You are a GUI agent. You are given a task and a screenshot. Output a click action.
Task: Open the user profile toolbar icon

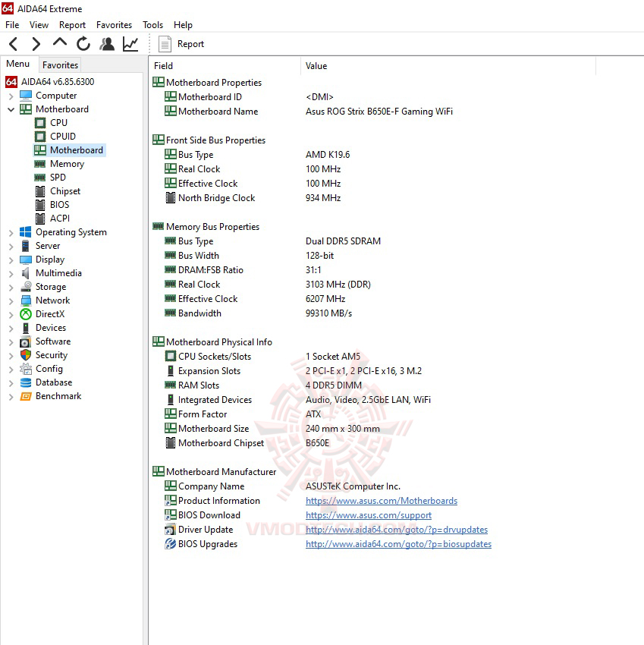107,43
